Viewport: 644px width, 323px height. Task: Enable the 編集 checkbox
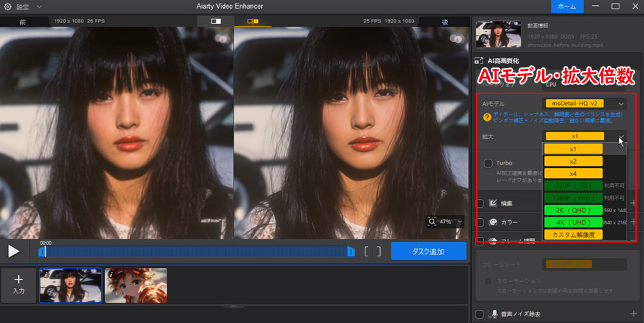[479, 203]
